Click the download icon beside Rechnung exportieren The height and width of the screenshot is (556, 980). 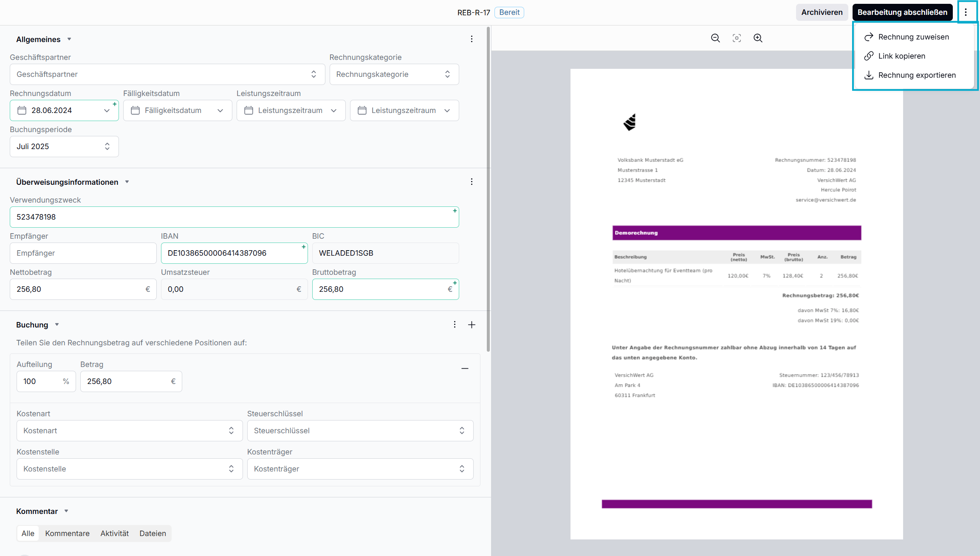[869, 75]
